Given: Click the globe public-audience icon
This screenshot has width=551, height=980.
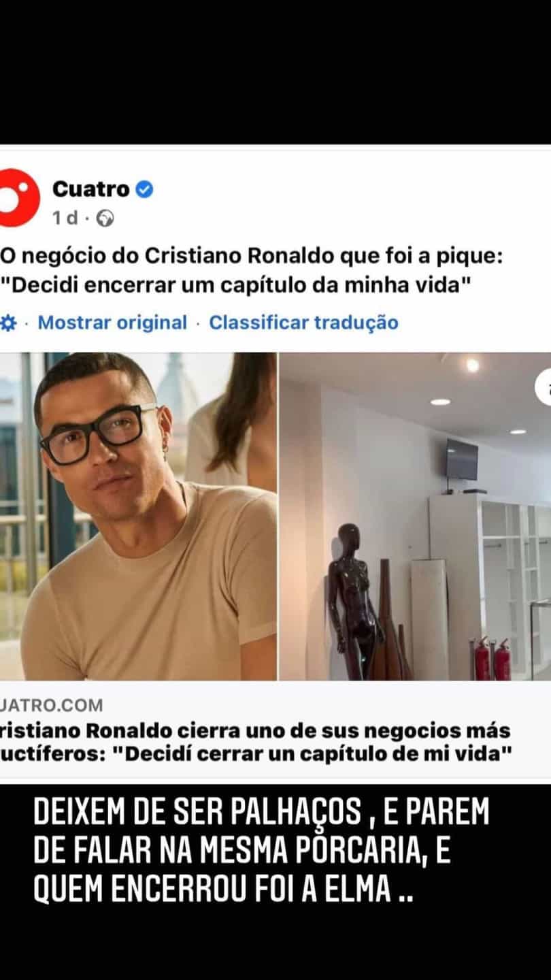Looking at the screenshot, I should coord(105,218).
